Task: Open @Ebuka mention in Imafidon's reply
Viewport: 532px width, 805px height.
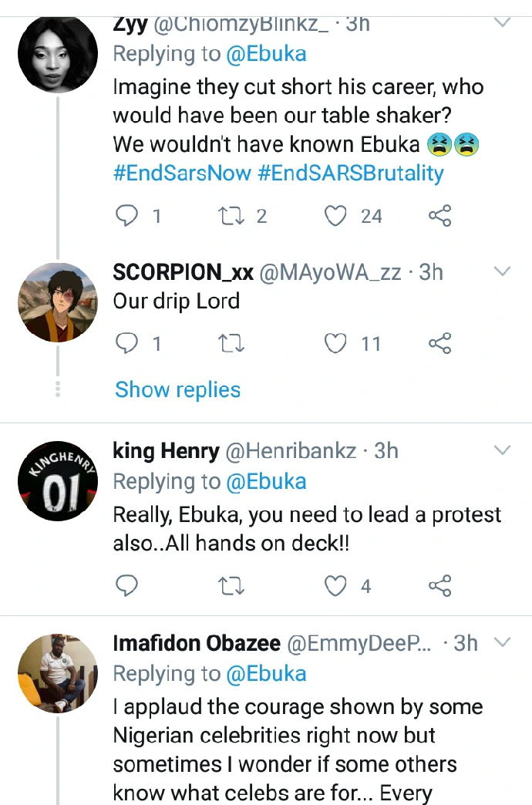Action: click(266, 673)
